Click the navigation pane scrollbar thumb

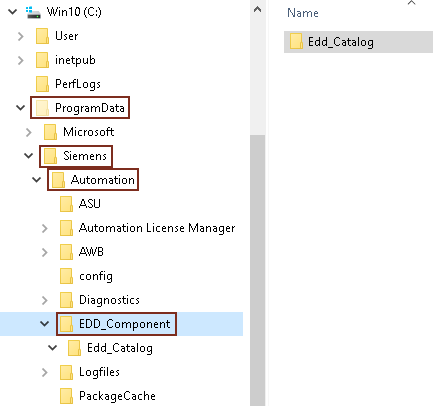click(x=257, y=270)
